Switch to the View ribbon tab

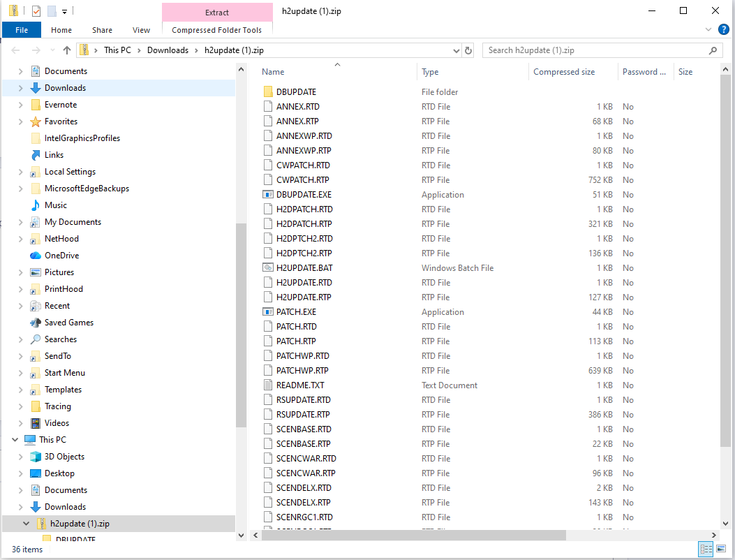tap(141, 30)
